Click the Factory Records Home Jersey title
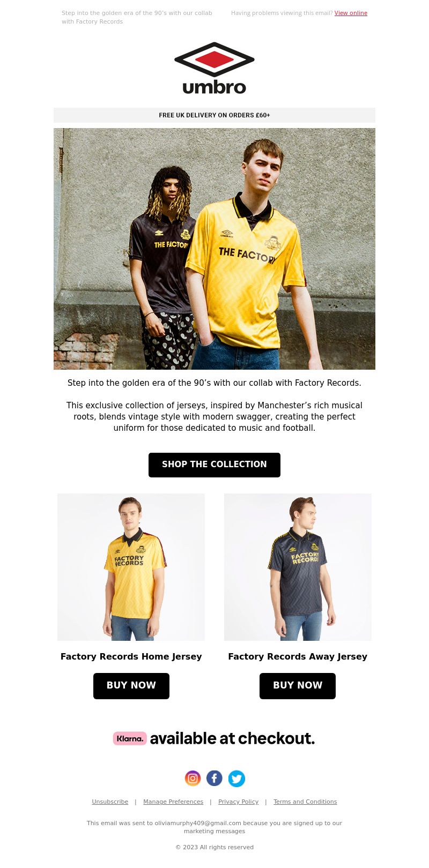The height and width of the screenshot is (868, 429). click(131, 656)
